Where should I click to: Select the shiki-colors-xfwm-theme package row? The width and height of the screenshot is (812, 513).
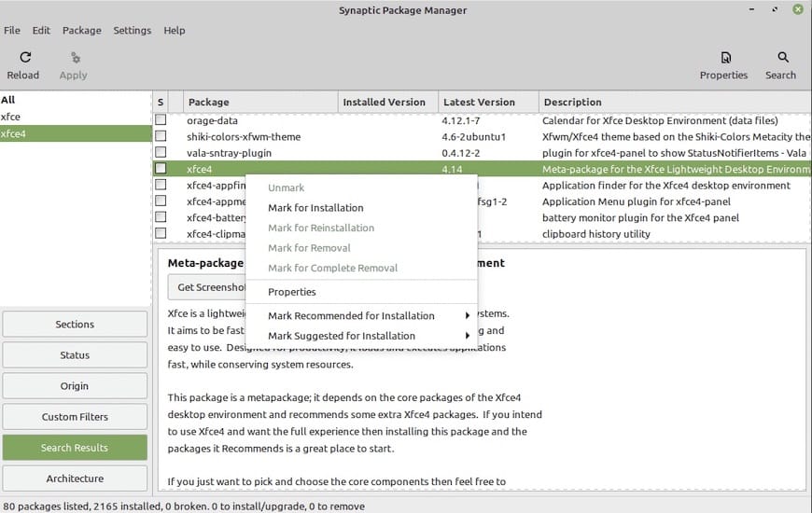482,137
